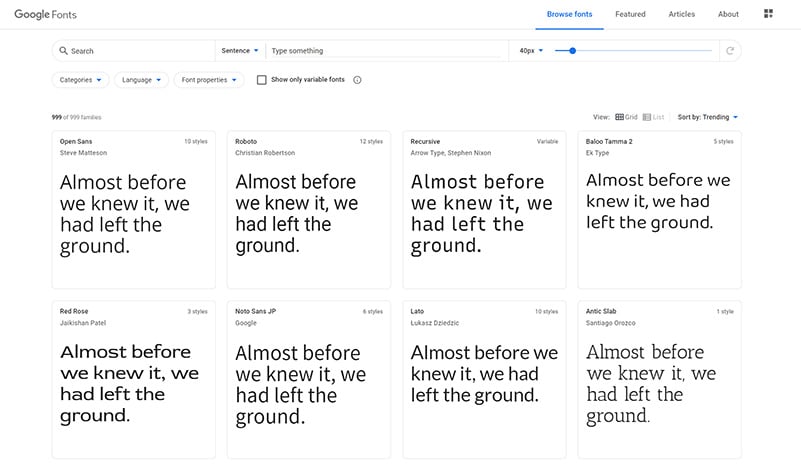Viewport: 801px width, 464px height.
Task: Open the Recursive font card
Action: coord(484,210)
